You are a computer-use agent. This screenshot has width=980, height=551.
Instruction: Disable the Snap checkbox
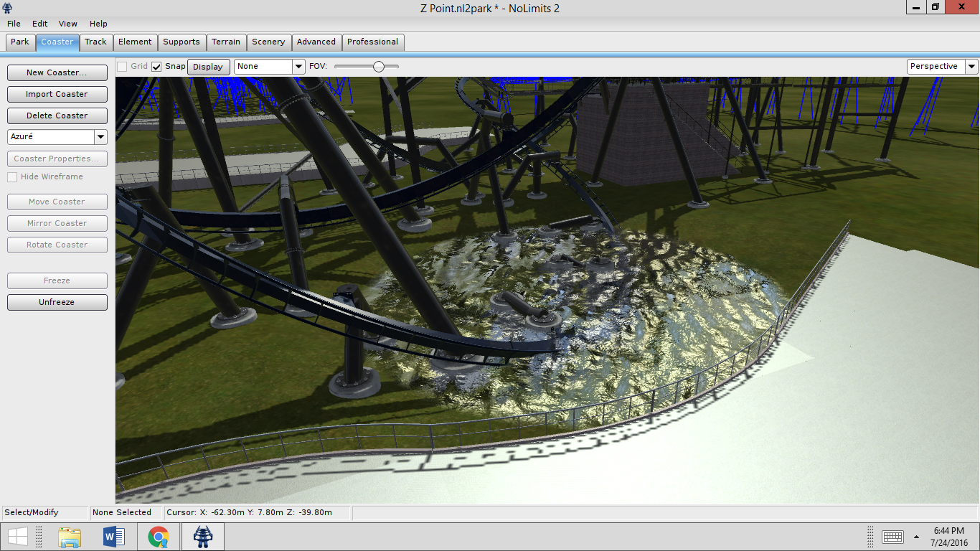[156, 67]
